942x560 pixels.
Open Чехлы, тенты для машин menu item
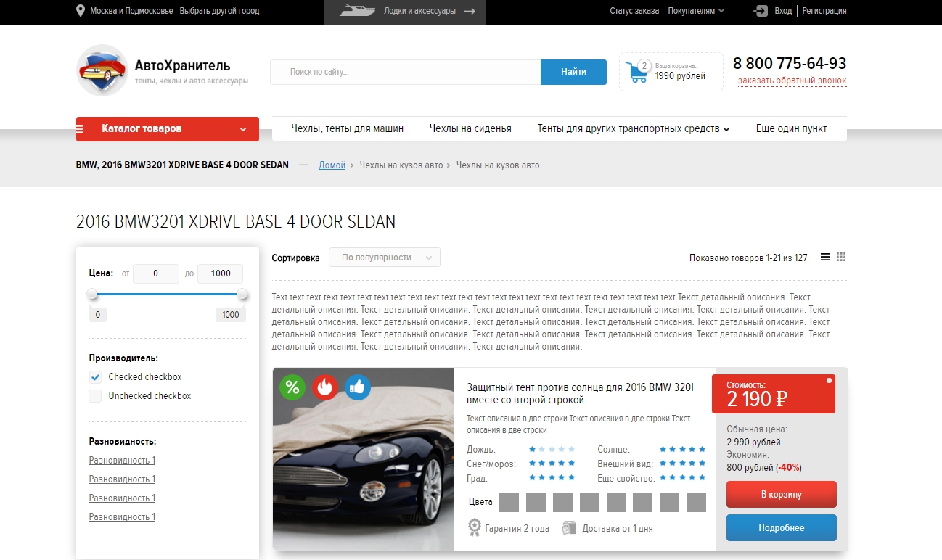[348, 128]
